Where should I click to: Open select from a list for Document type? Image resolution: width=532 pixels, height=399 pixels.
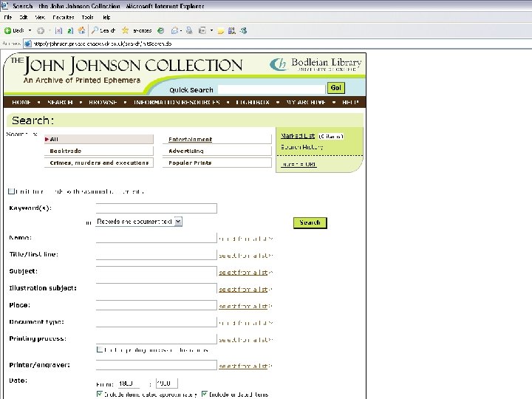click(245, 323)
